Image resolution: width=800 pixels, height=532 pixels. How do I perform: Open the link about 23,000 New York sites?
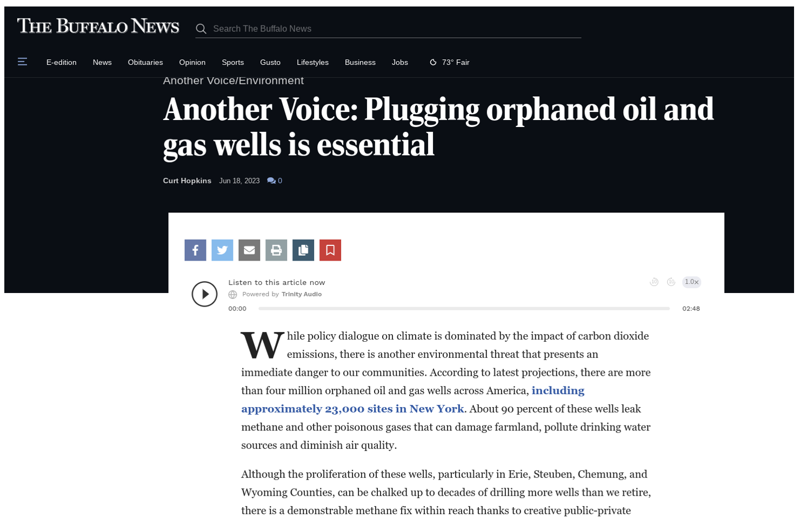pos(413,400)
